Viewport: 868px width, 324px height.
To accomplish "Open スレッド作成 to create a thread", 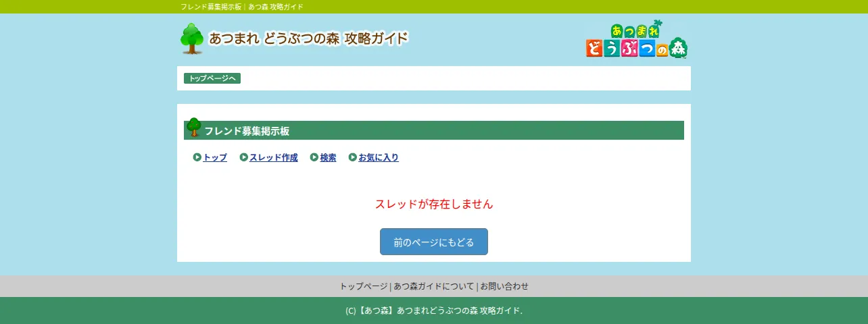I will coord(274,157).
